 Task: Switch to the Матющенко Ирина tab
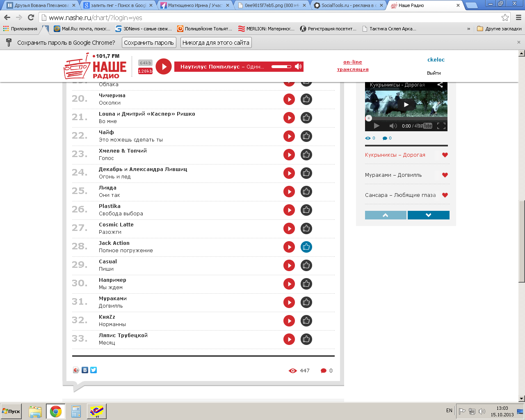(x=195, y=5)
